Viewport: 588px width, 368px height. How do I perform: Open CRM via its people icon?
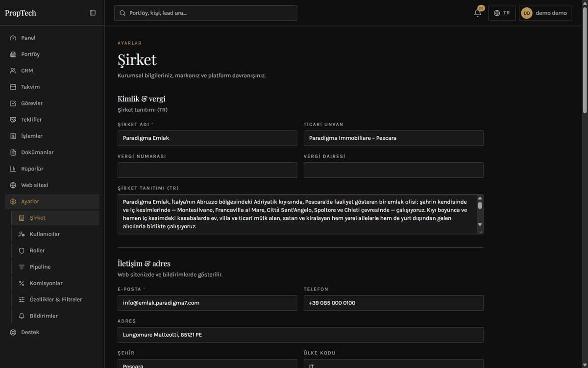click(13, 71)
